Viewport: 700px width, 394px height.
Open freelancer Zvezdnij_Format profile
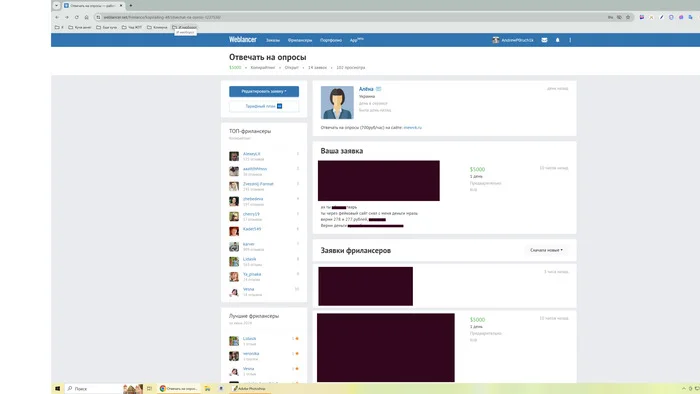click(x=258, y=184)
